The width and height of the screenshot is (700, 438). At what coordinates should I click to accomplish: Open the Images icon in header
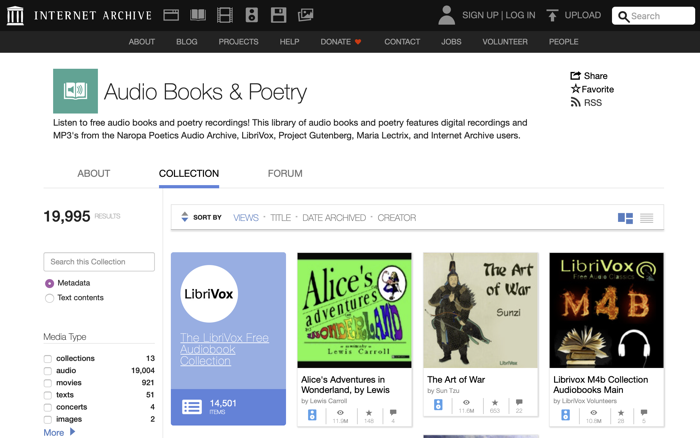(306, 15)
